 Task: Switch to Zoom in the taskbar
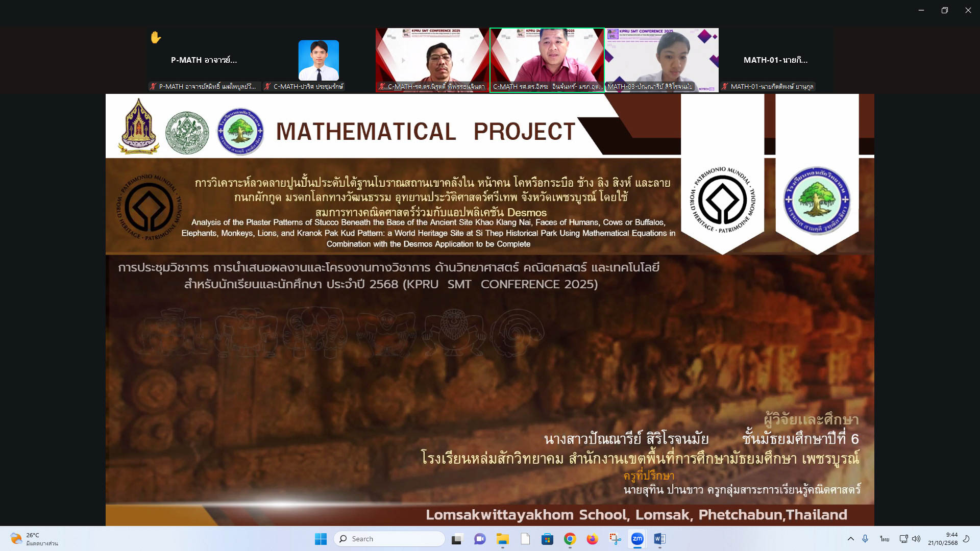637,539
